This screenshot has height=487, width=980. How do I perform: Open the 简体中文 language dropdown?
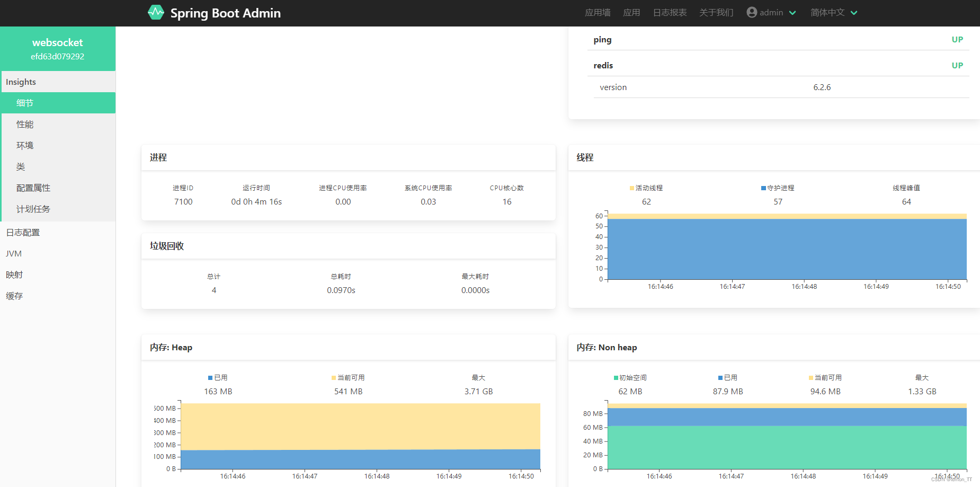(x=834, y=12)
